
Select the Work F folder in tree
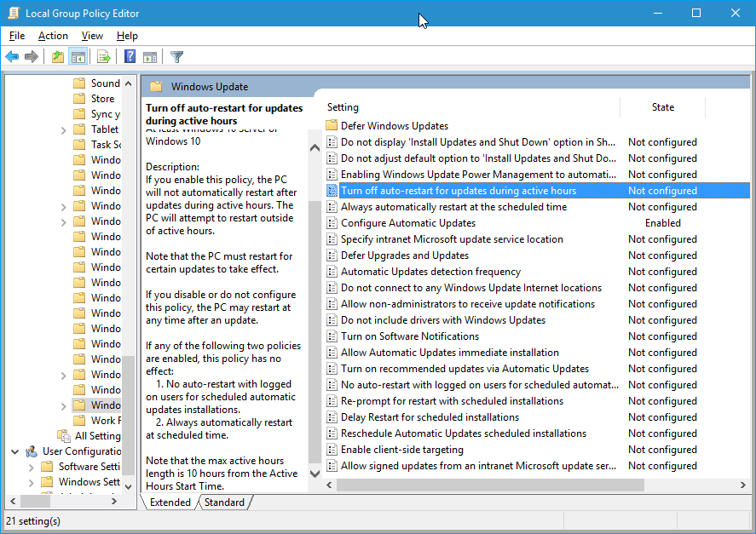(97, 420)
